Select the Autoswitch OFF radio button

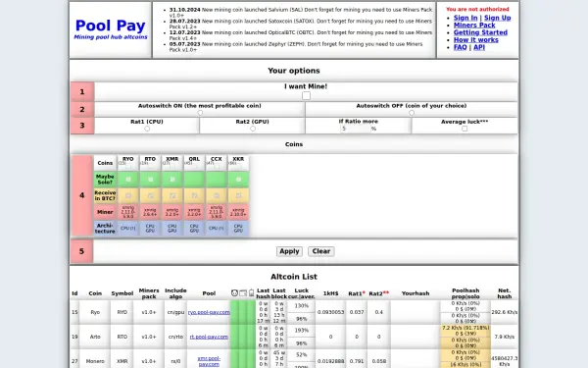(412, 113)
